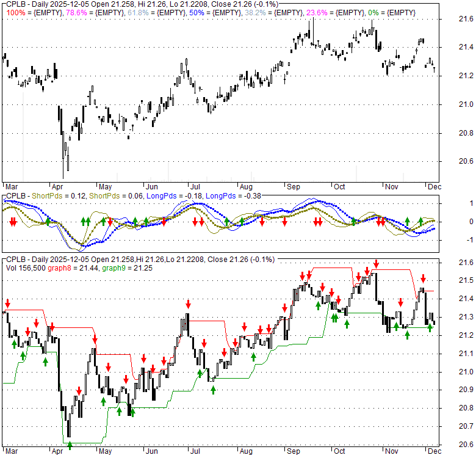
Task: Click the Dec label under the top chart
Action: (x=435, y=187)
